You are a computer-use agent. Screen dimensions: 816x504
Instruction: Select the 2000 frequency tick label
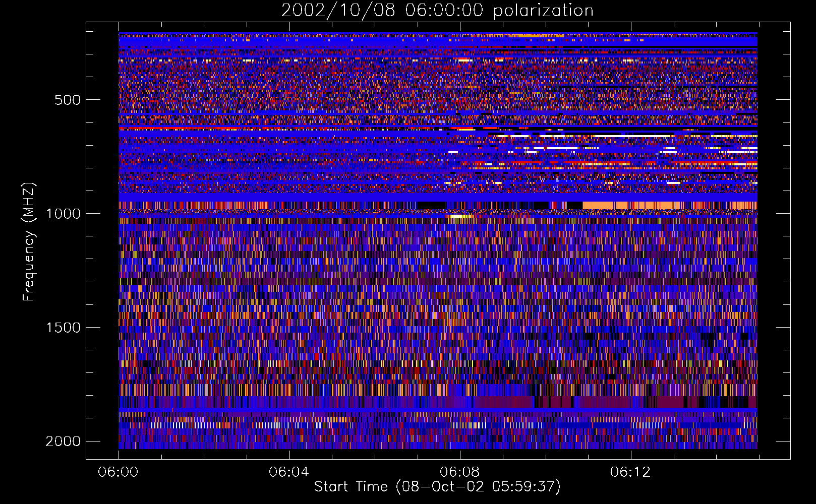click(x=63, y=442)
